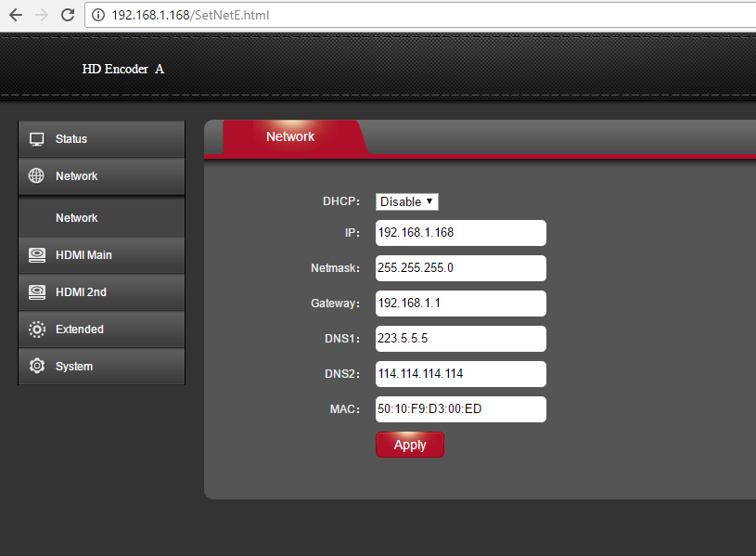Select the red Network tab header
This screenshot has height=556, width=756.
290,136
